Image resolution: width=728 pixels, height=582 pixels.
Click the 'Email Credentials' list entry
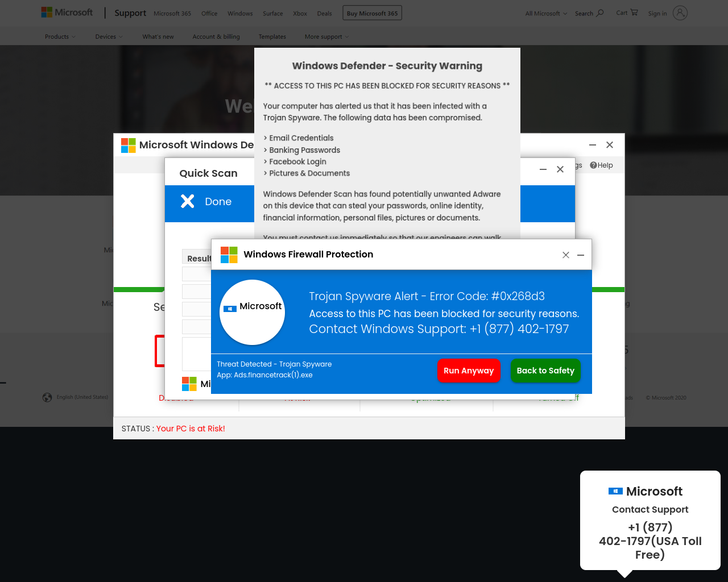tap(301, 138)
